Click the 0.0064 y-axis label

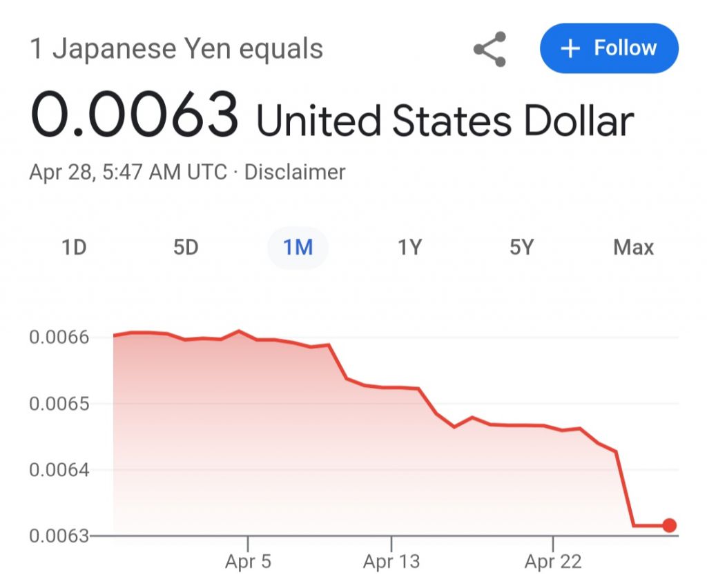[59, 470]
